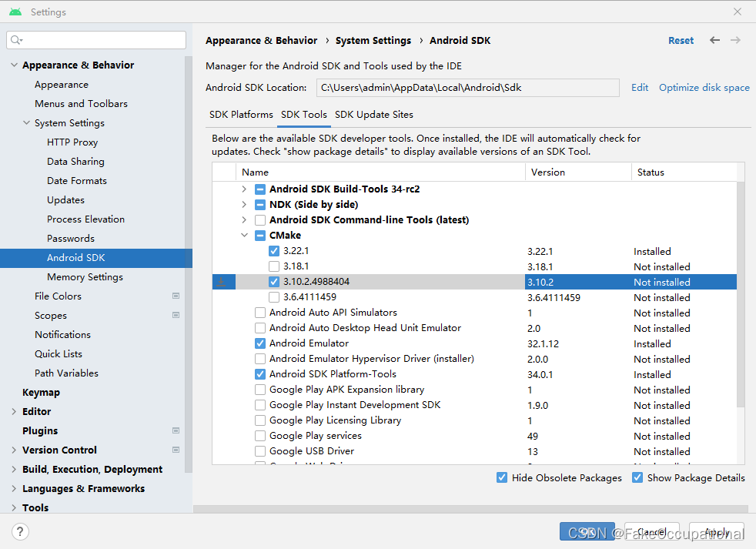The width and height of the screenshot is (756, 549).
Task: Click the Apply button
Action: tap(717, 531)
